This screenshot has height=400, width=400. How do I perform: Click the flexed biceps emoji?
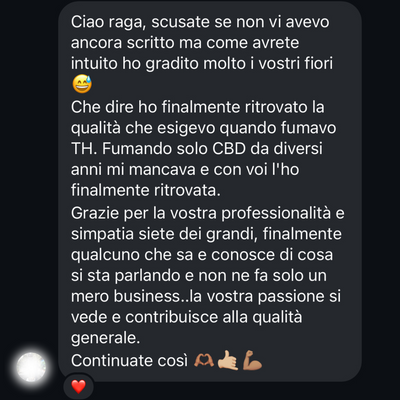tap(252, 361)
